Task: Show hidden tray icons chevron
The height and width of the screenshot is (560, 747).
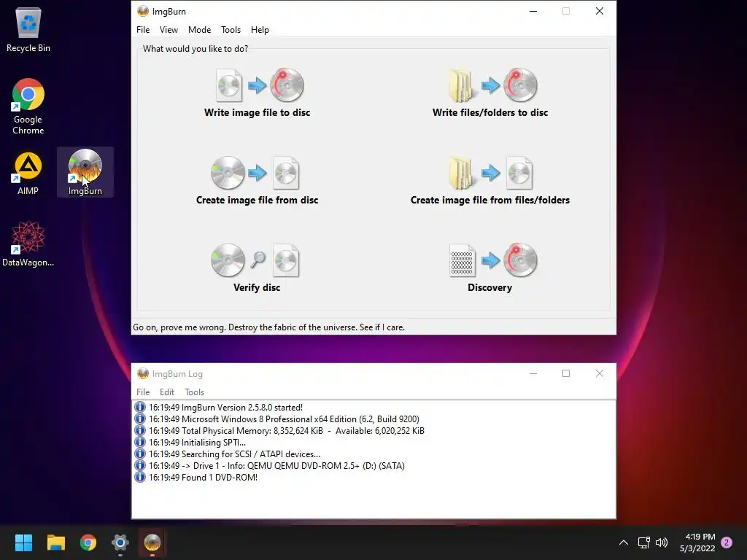Action: pyautogui.click(x=623, y=542)
